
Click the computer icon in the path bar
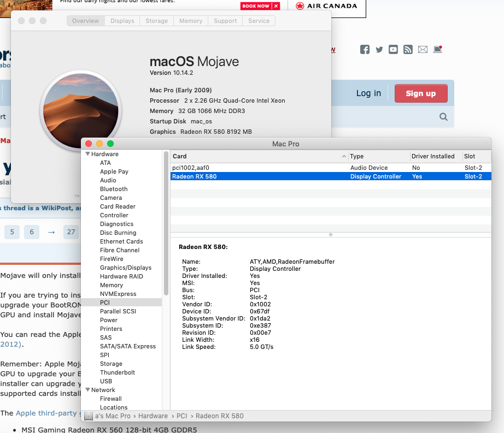tap(89, 416)
